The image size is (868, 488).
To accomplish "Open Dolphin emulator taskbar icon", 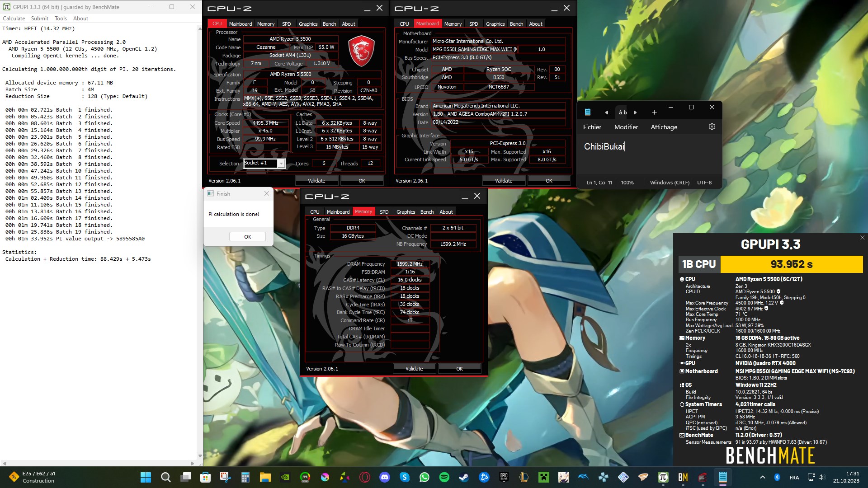I will [583, 477].
